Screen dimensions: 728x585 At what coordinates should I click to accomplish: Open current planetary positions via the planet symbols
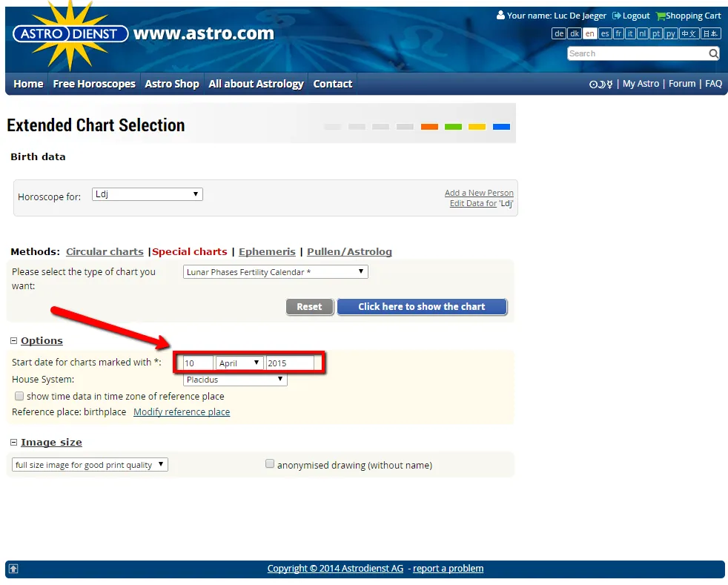point(602,83)
